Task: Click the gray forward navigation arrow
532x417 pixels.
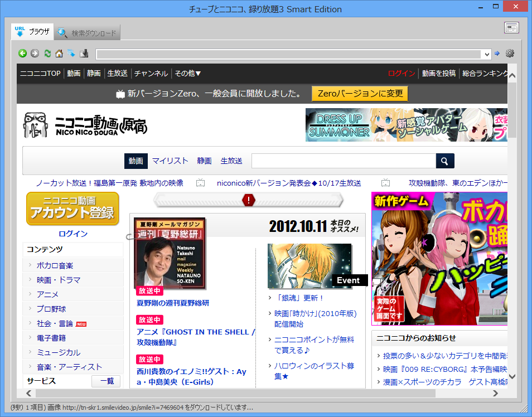Action: coord(35,54)
